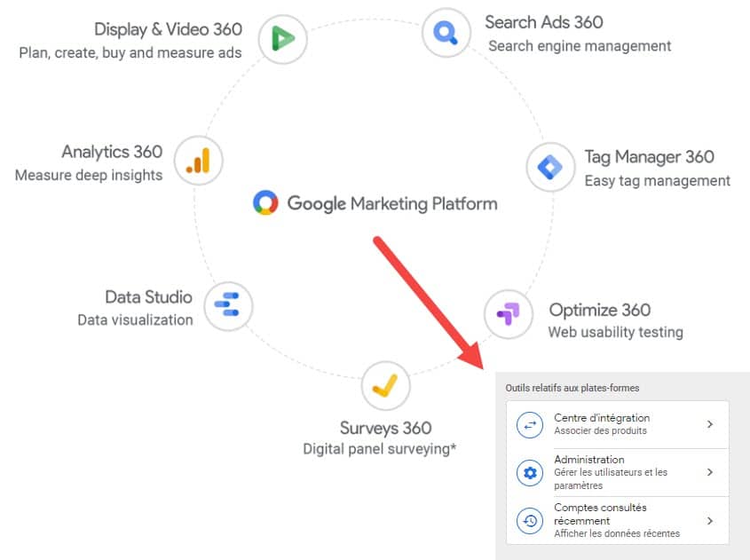The image size is (750, 560).
Task: Click the Comptes consultés récemment history icon
Action: 530,520
